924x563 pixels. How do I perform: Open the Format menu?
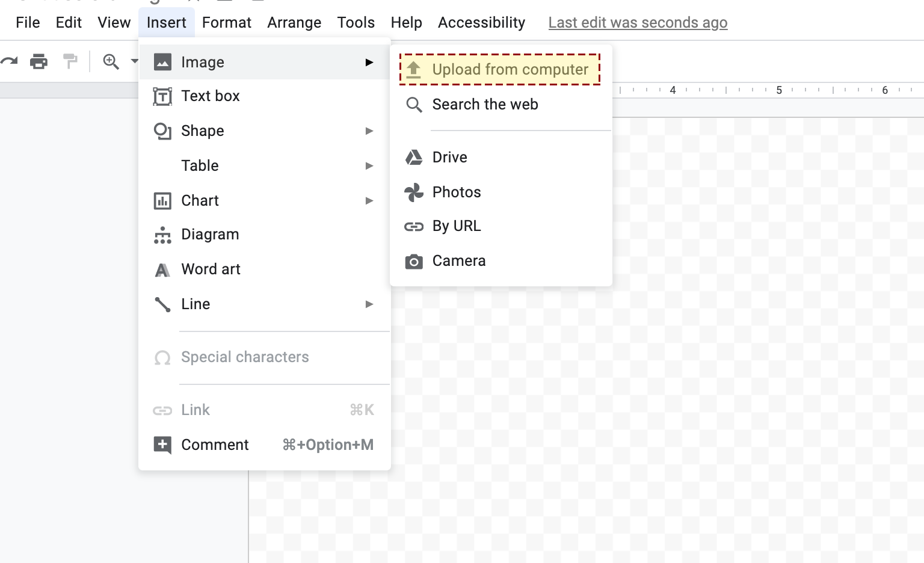[226, 23]
